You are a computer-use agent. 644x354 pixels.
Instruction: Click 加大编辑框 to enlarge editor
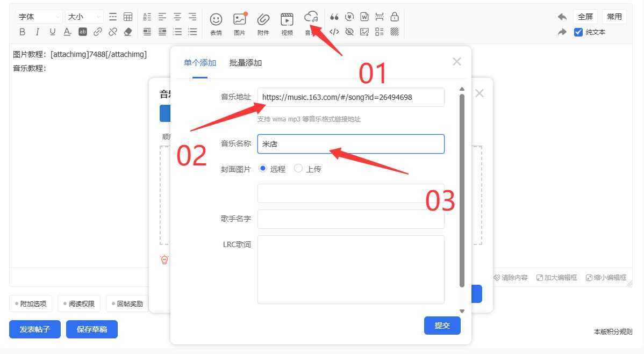(556, 278)
